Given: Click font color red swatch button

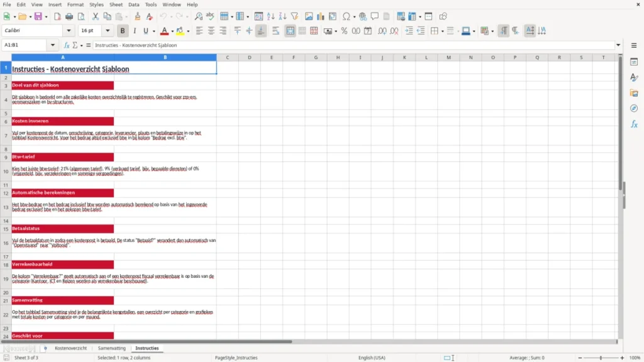Looking at the screenshot, I should tap(164, 31).
